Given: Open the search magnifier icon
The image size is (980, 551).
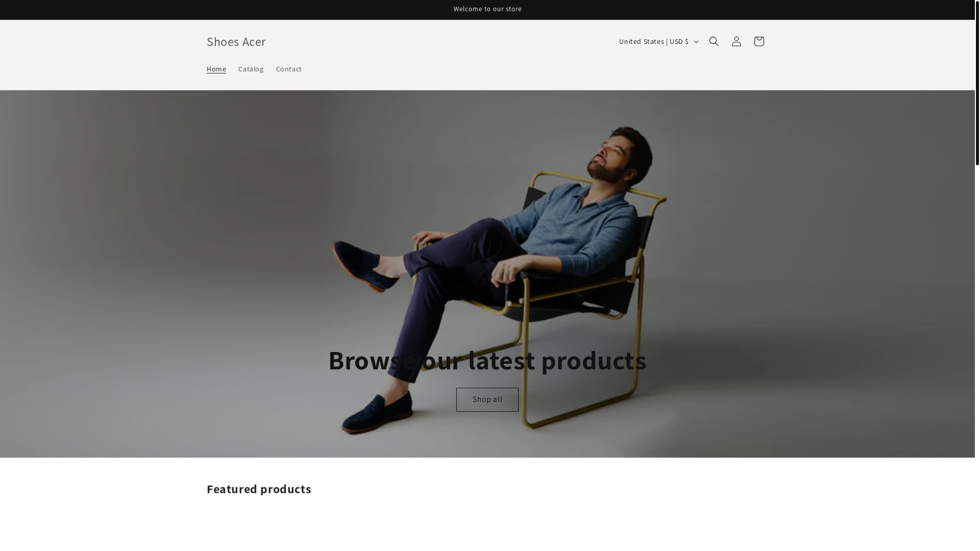Looking at the screenshot, I should (714, 41).
